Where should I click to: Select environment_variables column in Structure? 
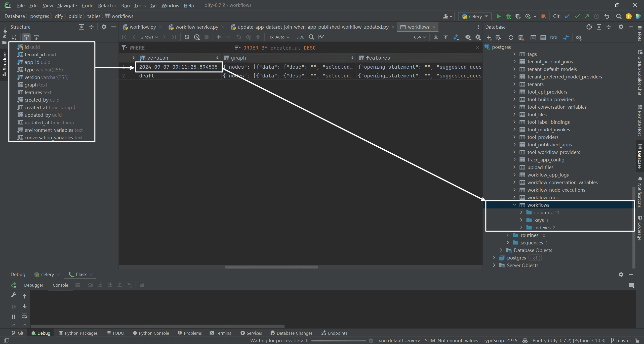[x=50, y=130]
